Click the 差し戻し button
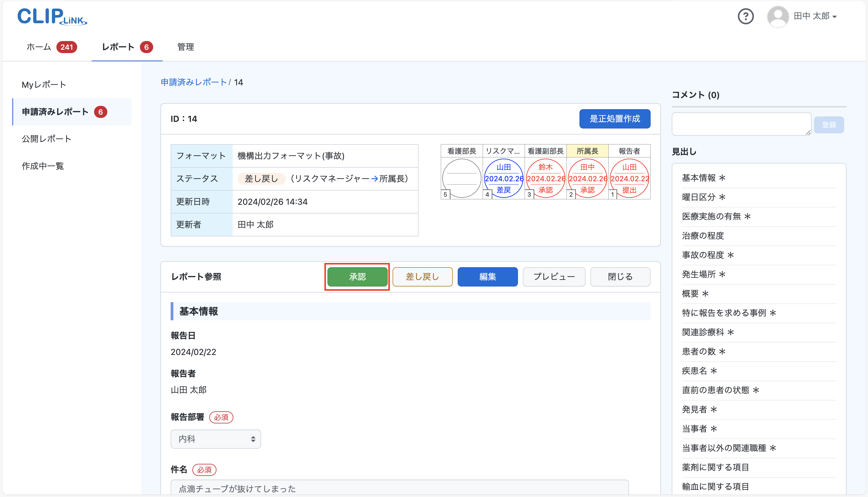Viewport: 868px width, 497px height. [422, 277]
